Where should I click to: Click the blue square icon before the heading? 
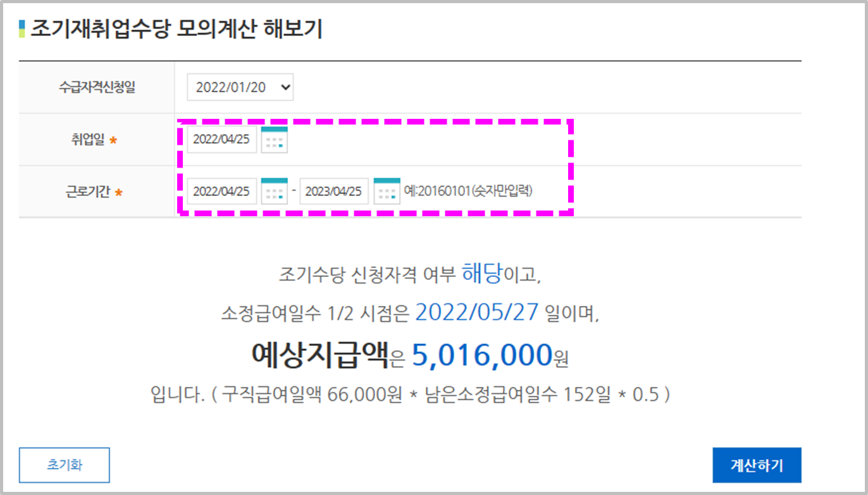point(22,23)
